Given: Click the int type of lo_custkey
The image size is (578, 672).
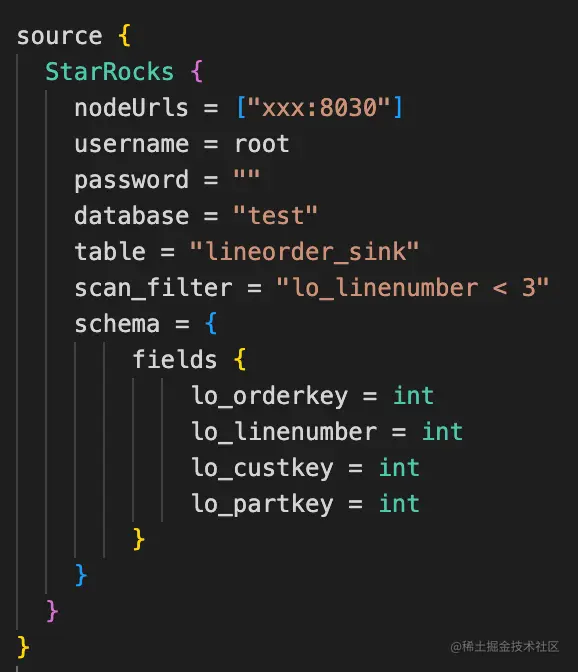Looking at the screenshot, I should point(399,468).
